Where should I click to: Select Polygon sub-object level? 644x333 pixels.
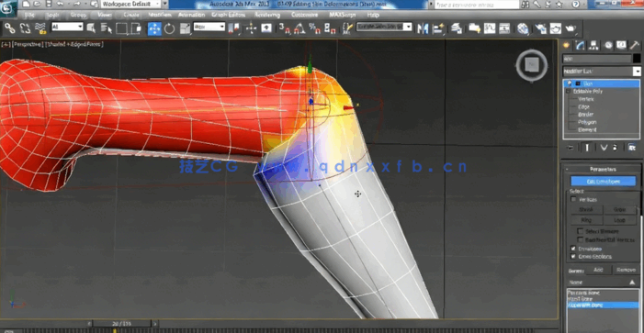(587, 122)
